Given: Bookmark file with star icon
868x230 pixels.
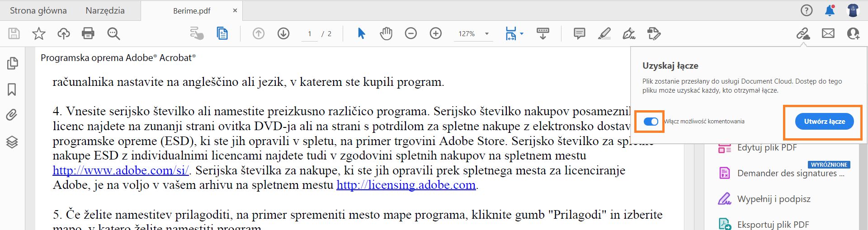Looking at the screenshot, I should [39, 33].
